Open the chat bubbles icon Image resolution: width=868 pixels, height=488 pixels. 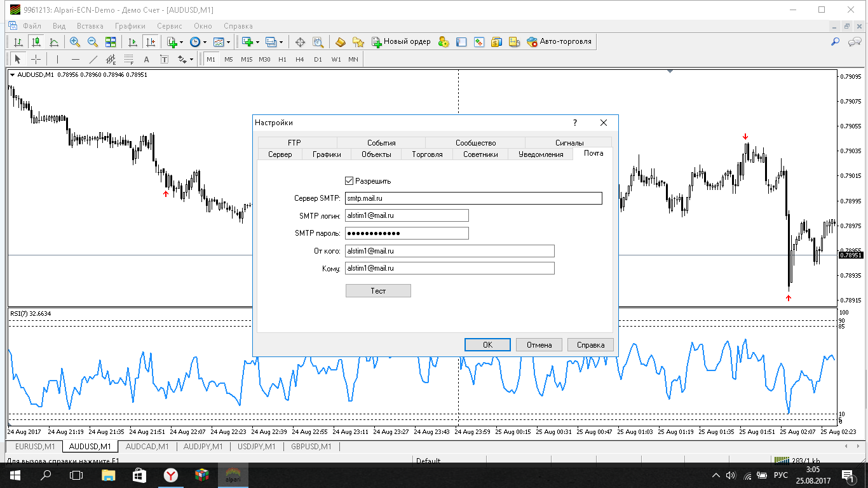click(854, 42)
